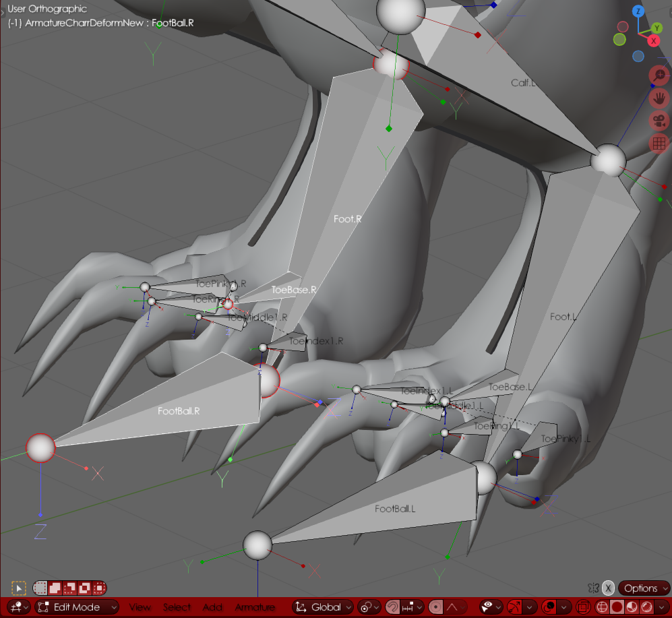This screenshot has width=672, height=618.
Task: Select the ToePinky1.L bone label
Action: [566, 439]
